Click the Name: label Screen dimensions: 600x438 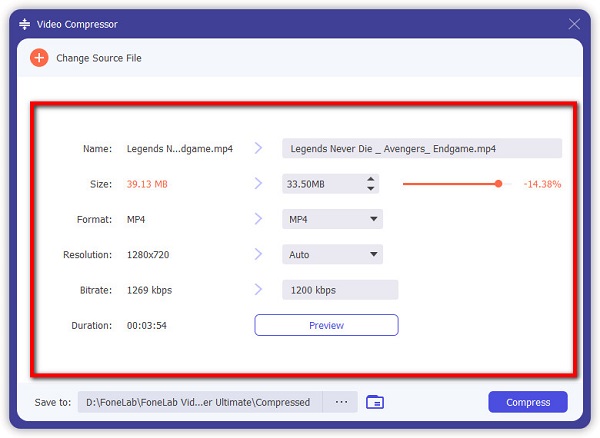[98, 149]
